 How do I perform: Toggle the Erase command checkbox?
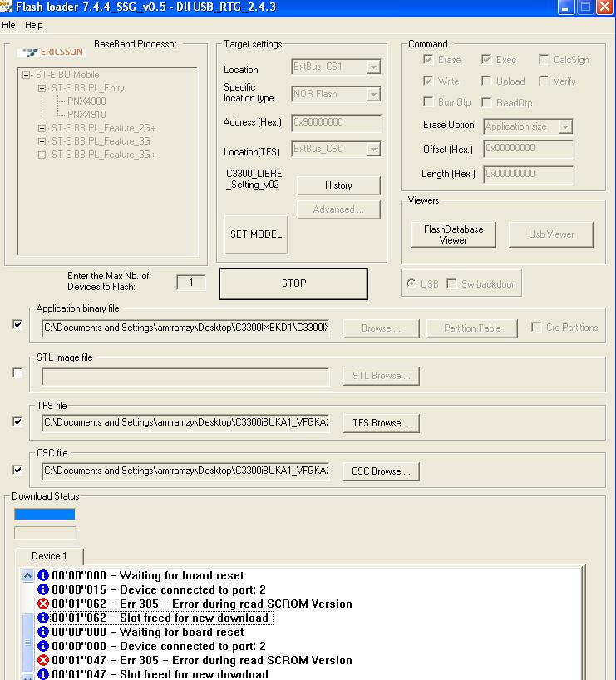click(x=428, y=59)
